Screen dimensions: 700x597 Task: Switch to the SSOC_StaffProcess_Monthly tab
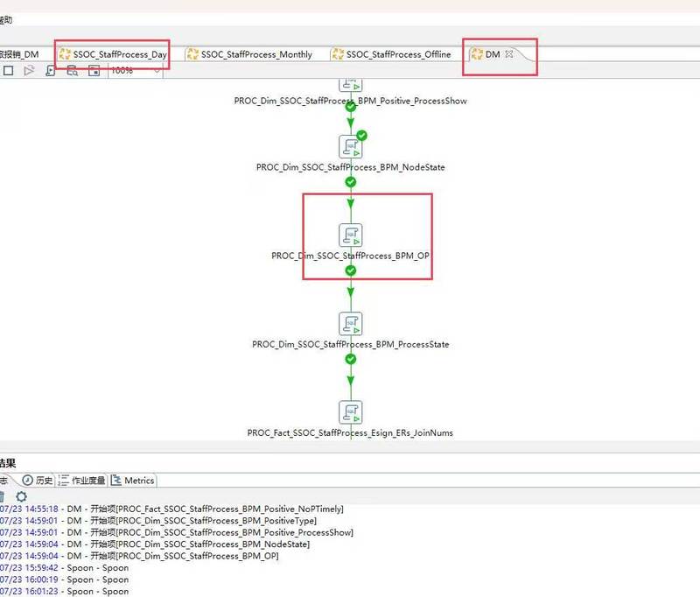tap(250, 54)
